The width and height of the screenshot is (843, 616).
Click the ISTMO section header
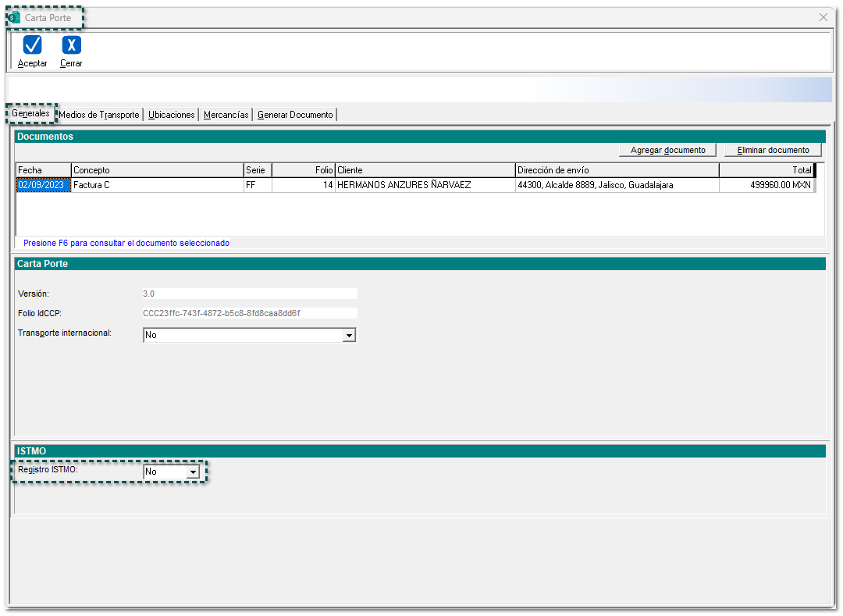(x=420, y=451)
